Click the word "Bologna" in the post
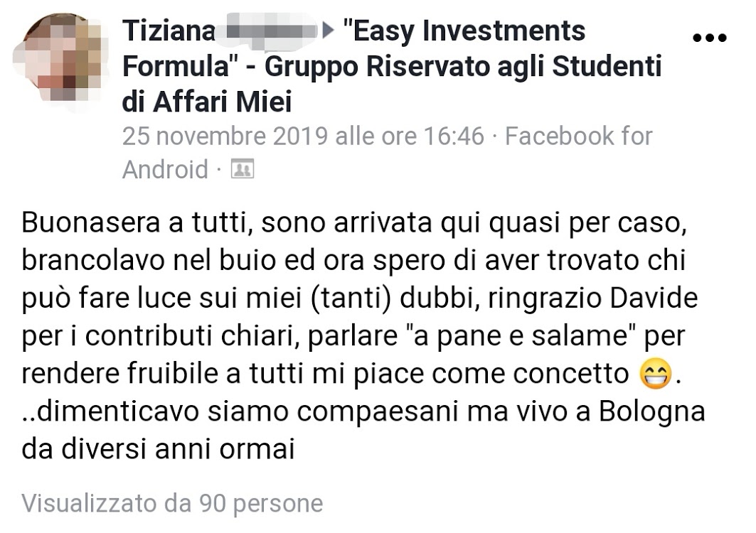 (652, 412)
